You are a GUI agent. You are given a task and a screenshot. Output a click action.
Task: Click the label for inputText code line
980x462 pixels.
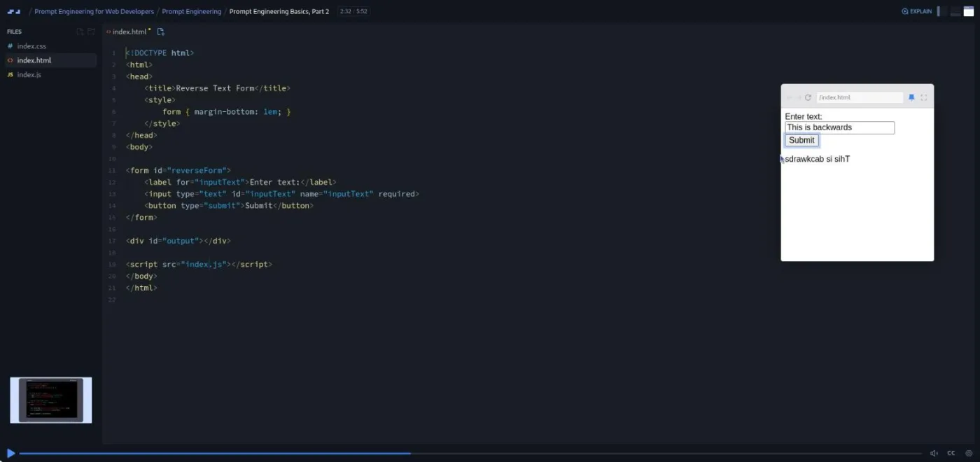click(240, 182)
